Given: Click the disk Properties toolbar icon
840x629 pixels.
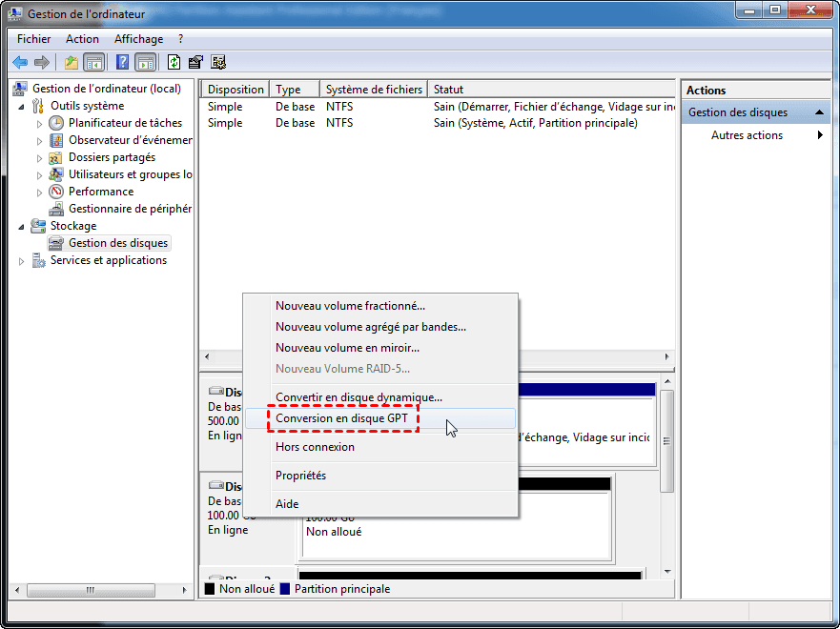Looking at the screenshot, I should [195, 63].
